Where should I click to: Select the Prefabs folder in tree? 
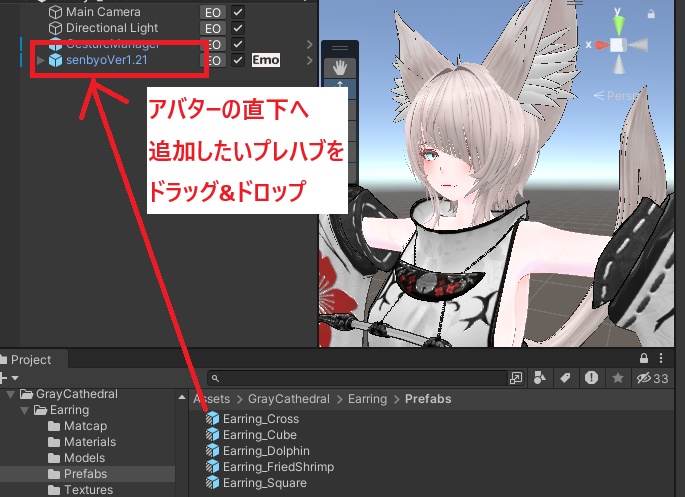86,474
